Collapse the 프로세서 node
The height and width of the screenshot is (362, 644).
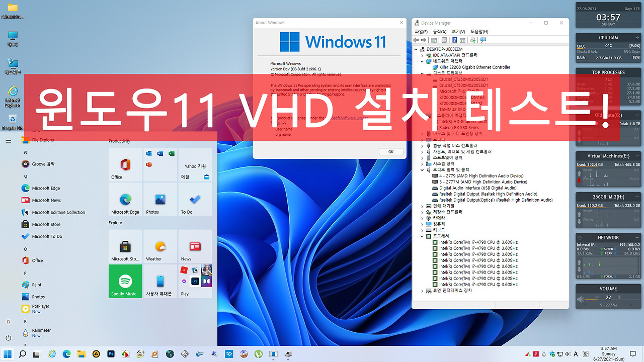pos(423,236)
